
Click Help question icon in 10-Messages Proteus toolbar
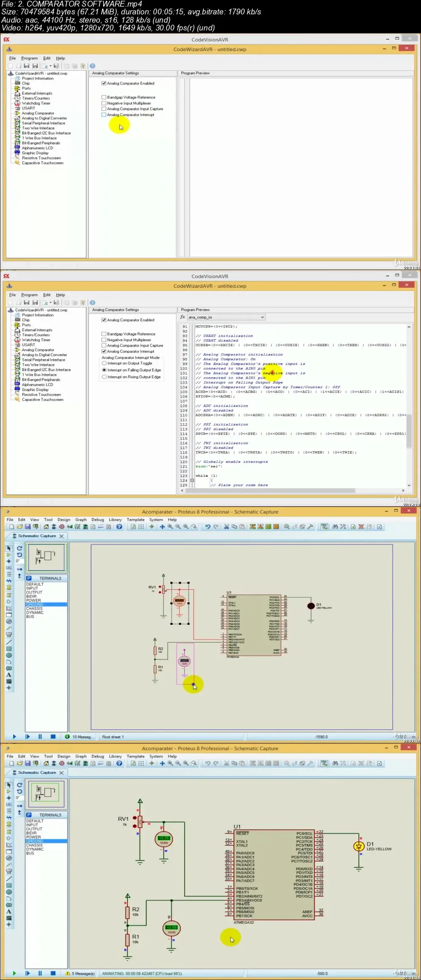119,526
